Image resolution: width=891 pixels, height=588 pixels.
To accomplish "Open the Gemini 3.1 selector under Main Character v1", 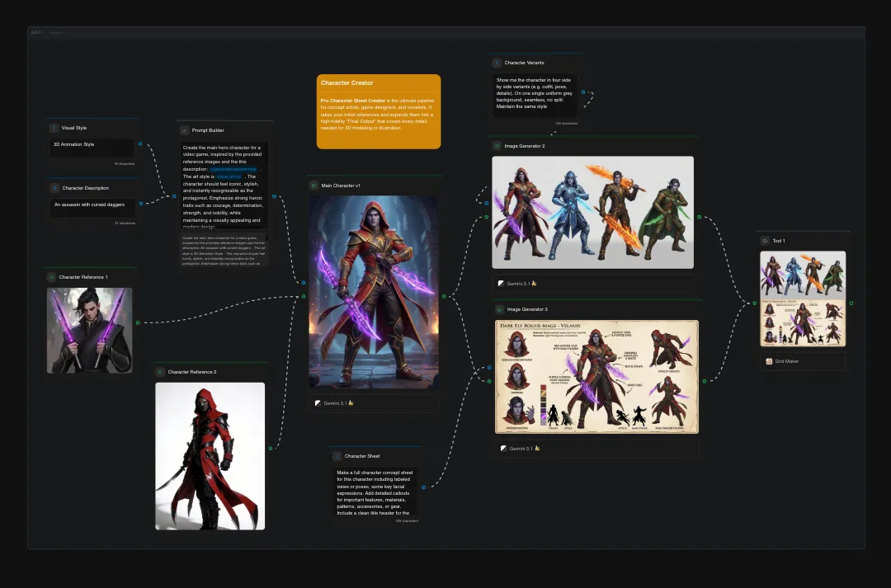I will click(374, 402).
